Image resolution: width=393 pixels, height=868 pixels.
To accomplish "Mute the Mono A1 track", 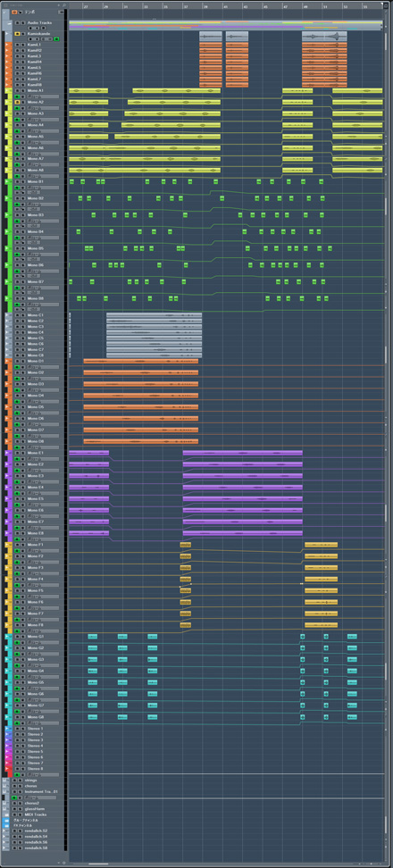I will click(17, 90).
